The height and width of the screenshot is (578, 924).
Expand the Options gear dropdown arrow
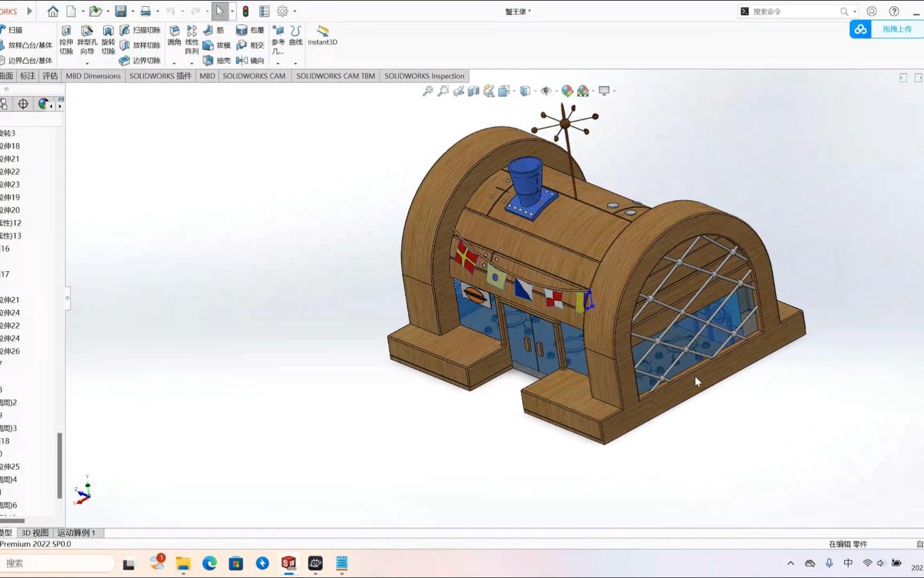(x=295, y=11)
